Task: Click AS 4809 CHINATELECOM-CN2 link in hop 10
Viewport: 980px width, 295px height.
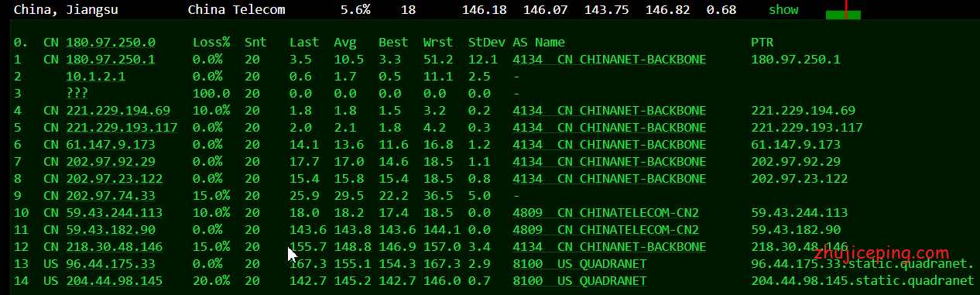Action: tap(605, 213)
